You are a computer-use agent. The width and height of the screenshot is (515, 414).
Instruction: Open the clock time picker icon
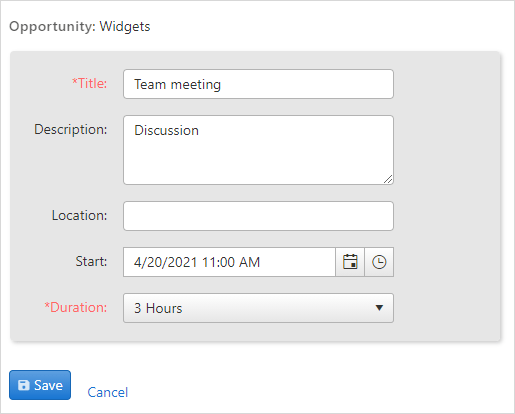pyautogui.click(x=379, y=262)
